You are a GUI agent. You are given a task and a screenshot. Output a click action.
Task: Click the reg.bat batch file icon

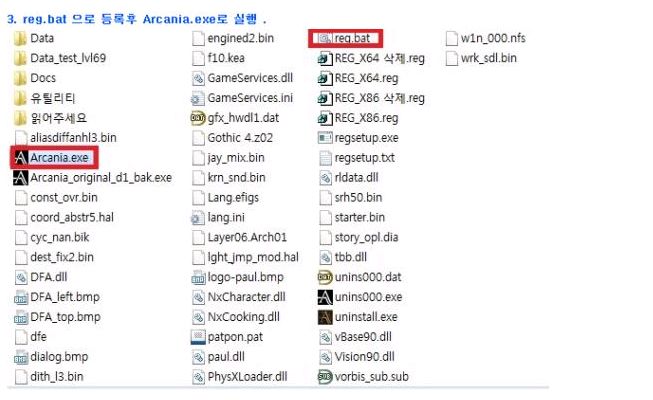point(324,38)
